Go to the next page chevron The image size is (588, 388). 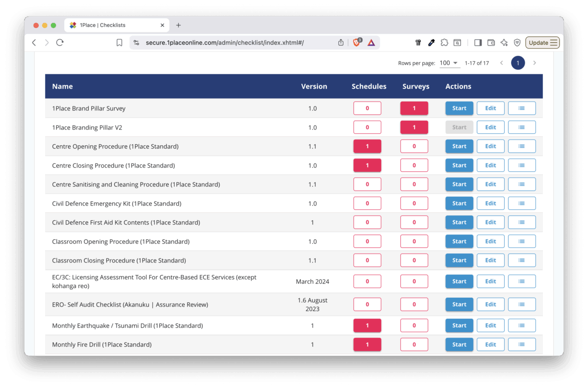click(535, 63)
